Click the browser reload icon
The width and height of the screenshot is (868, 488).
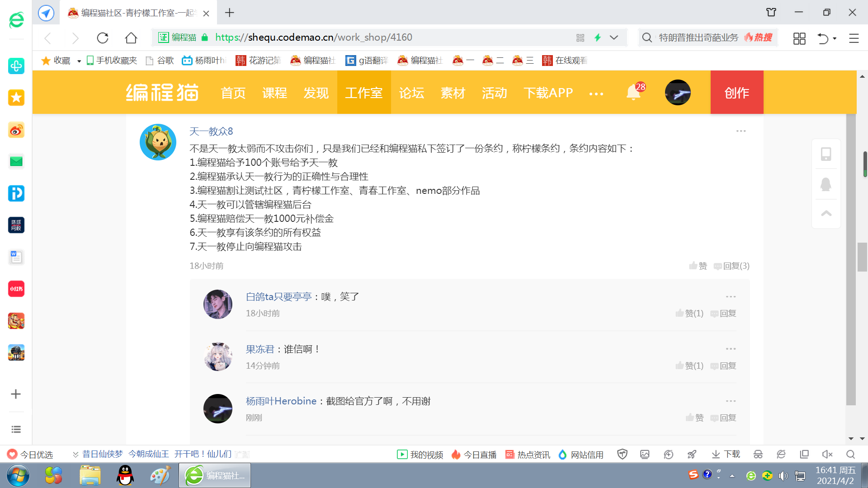103,38
